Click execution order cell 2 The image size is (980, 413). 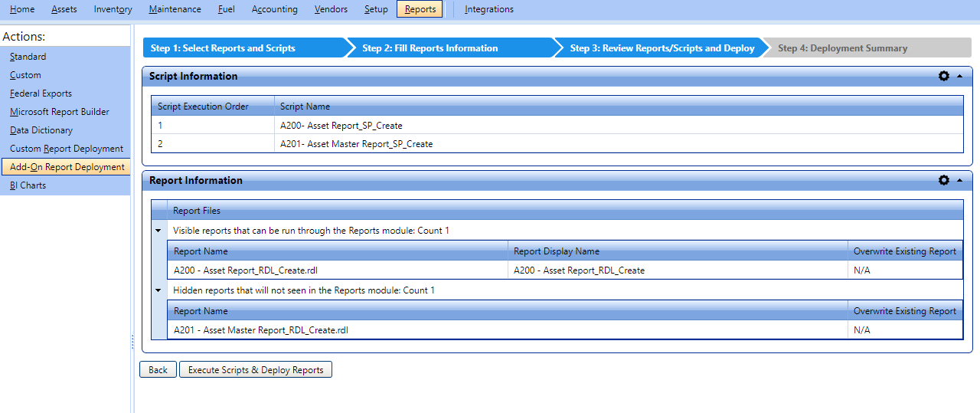point(213,143)
